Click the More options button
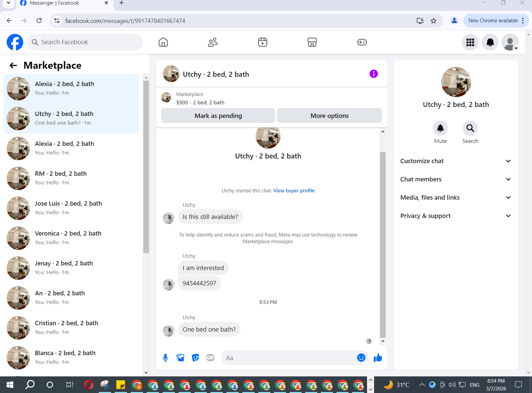This screenshot has height=393, width=532. 330,116
